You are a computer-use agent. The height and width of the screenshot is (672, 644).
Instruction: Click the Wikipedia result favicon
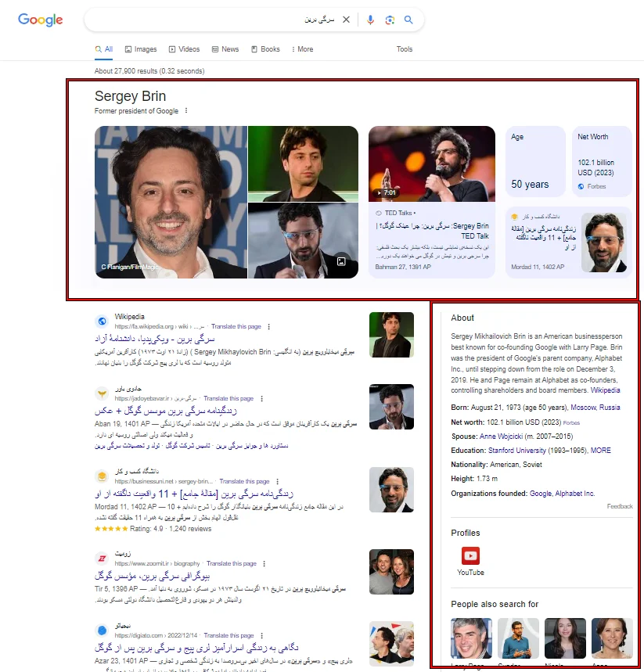pos(102,321)
